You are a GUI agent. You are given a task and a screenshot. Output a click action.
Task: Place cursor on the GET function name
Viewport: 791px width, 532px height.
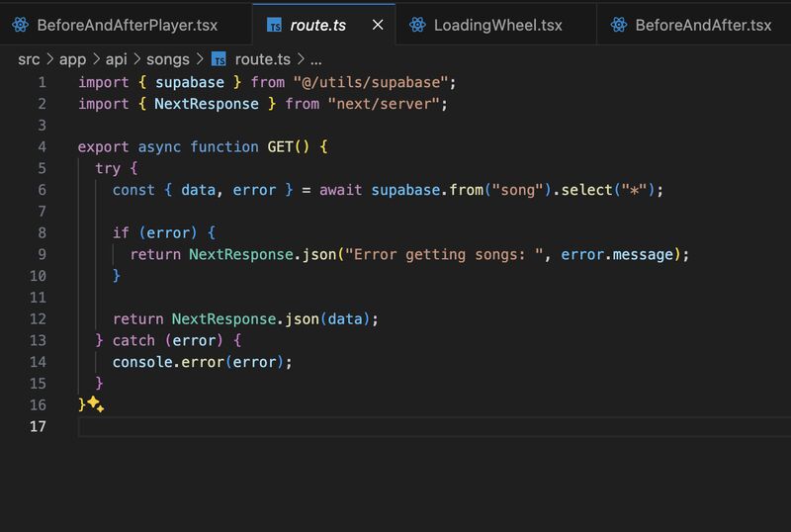[x=281, y=146]
